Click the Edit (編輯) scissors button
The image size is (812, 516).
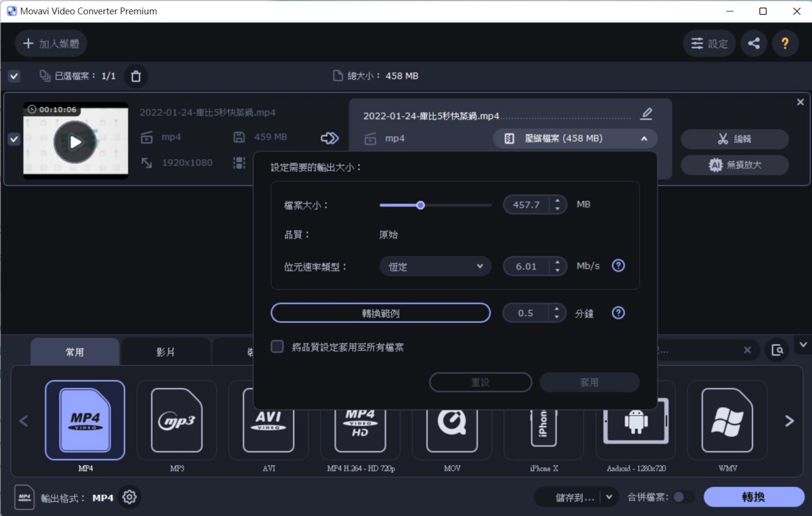coord(734,139)
